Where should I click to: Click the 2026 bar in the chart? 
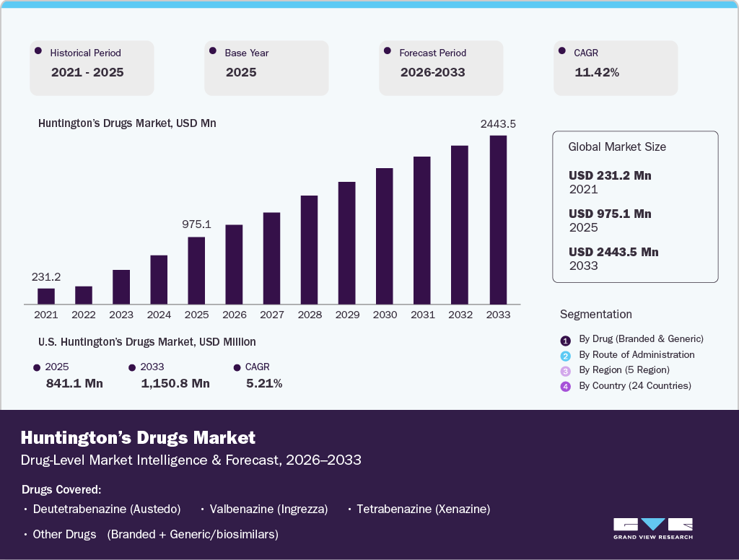[235, 264]
